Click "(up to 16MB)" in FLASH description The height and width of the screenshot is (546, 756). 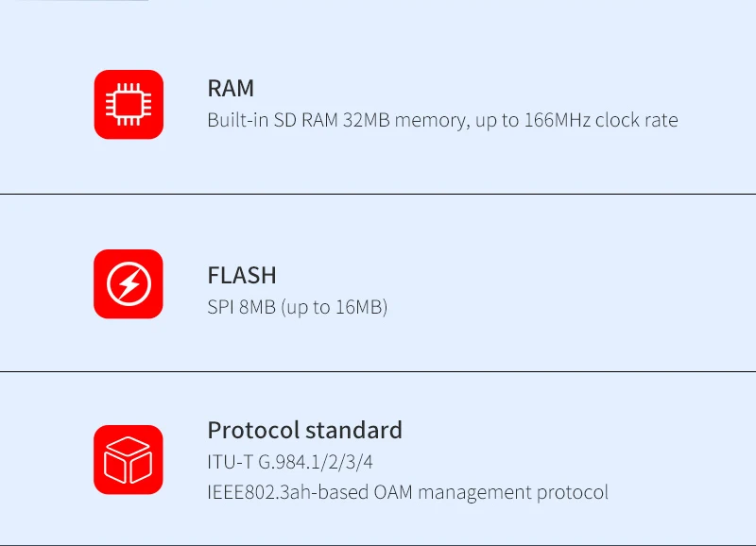coord(335,308)
